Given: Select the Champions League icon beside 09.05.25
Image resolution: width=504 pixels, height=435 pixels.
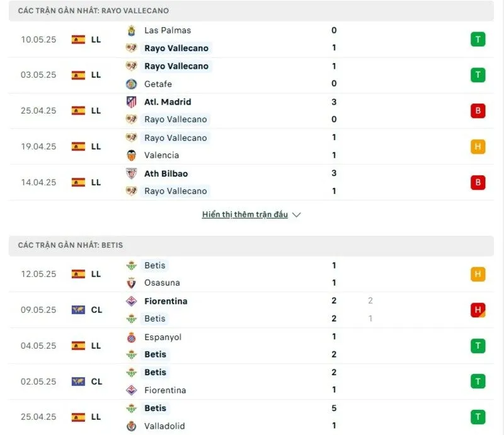Looking at the screenshot, I should pyautogui.click(x=77, y=310).
